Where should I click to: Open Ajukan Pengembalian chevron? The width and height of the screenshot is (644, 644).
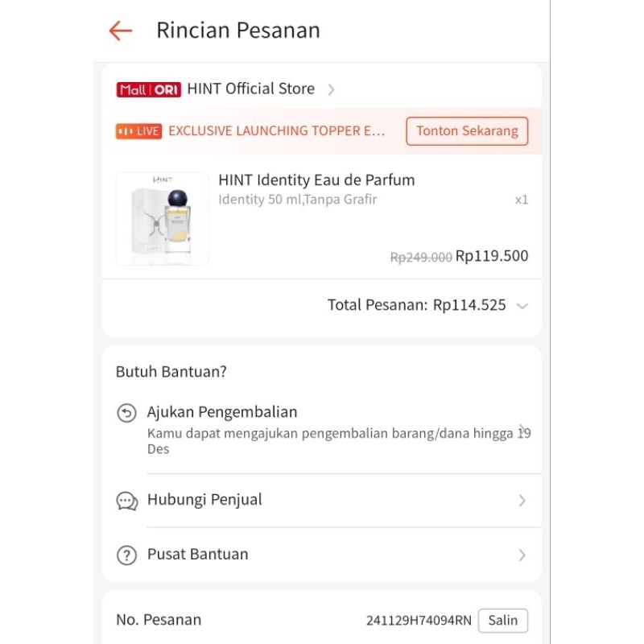pyautogui.click(x=522, y=429)
